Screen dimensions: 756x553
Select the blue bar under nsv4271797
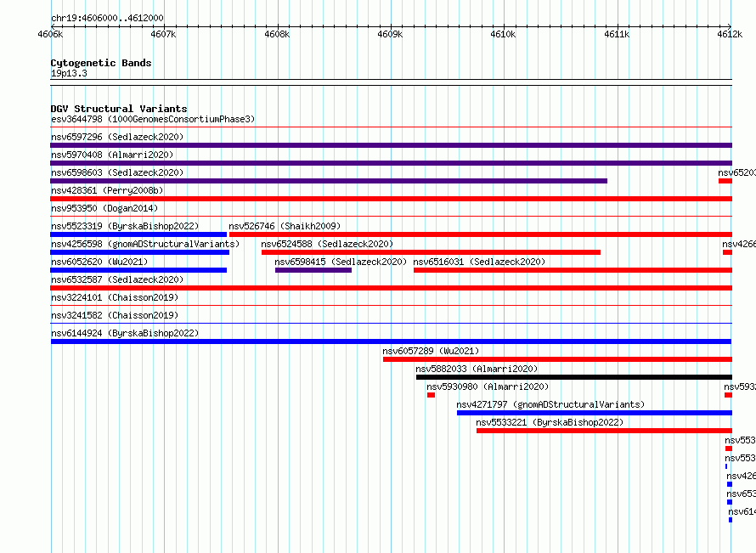pyautogui.click(x=595, y=413)
